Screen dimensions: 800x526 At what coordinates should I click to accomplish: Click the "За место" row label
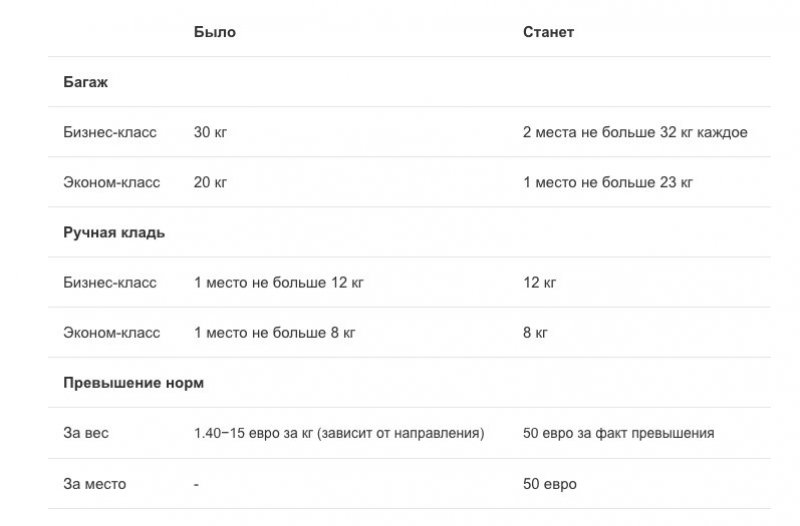94,484
